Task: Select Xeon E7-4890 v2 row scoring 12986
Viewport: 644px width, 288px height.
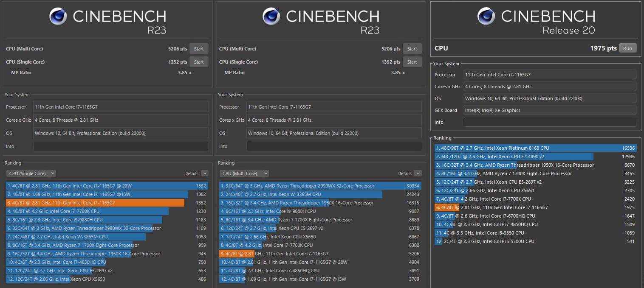Action: (535, 157)
